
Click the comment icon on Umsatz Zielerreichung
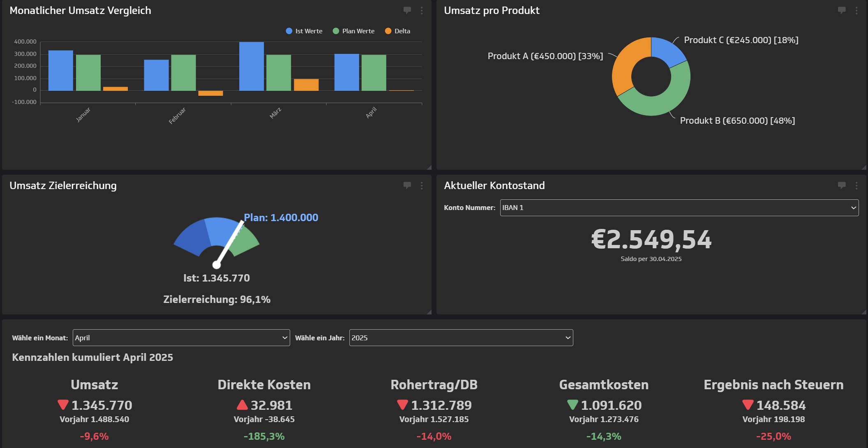point(407,186)
